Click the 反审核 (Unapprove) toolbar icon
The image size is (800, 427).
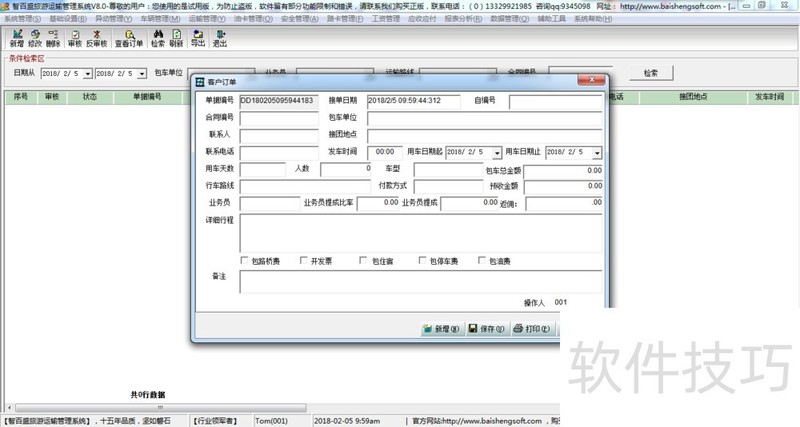(96, 39)
